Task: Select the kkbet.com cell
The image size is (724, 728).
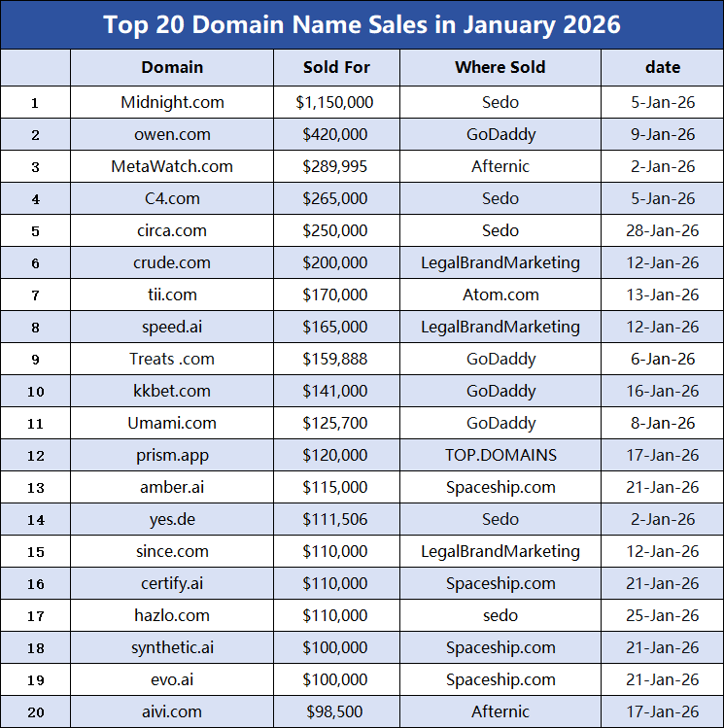Action: coord(172,391)
